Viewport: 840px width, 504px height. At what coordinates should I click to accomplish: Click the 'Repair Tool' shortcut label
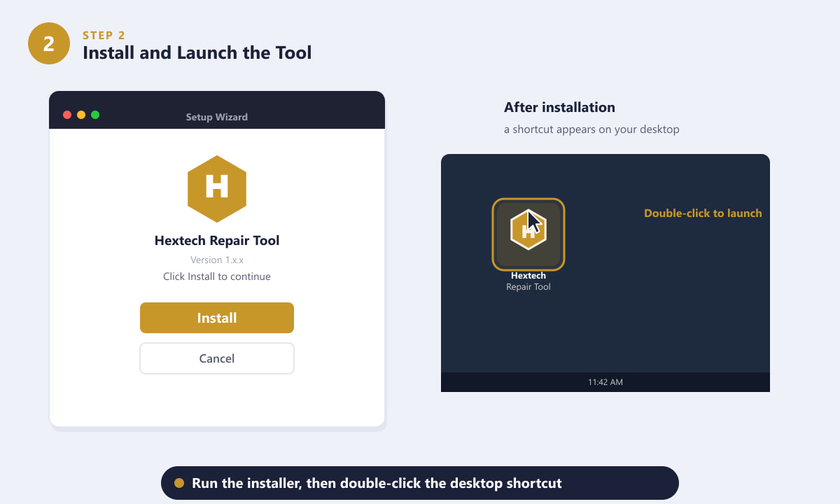(528, 287)
